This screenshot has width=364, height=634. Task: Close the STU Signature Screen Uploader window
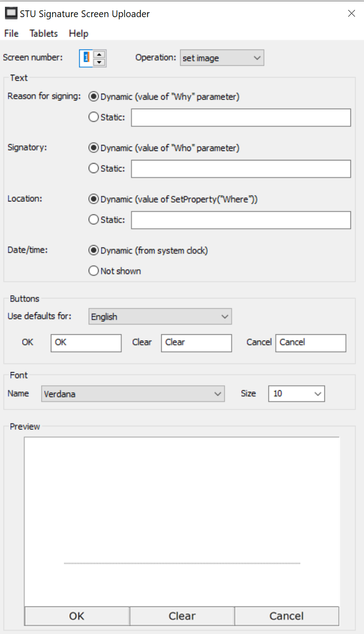tap(351, 14)
